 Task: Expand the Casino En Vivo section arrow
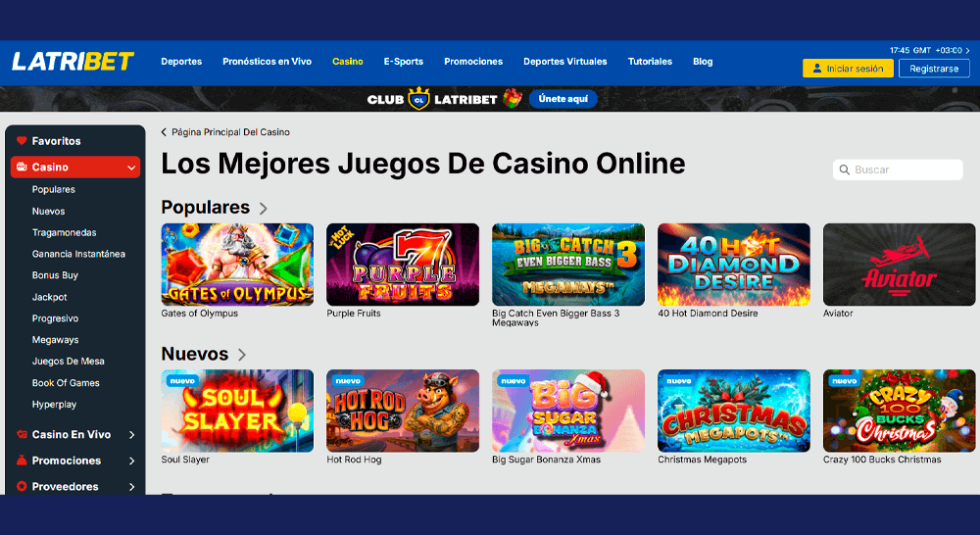132,435
